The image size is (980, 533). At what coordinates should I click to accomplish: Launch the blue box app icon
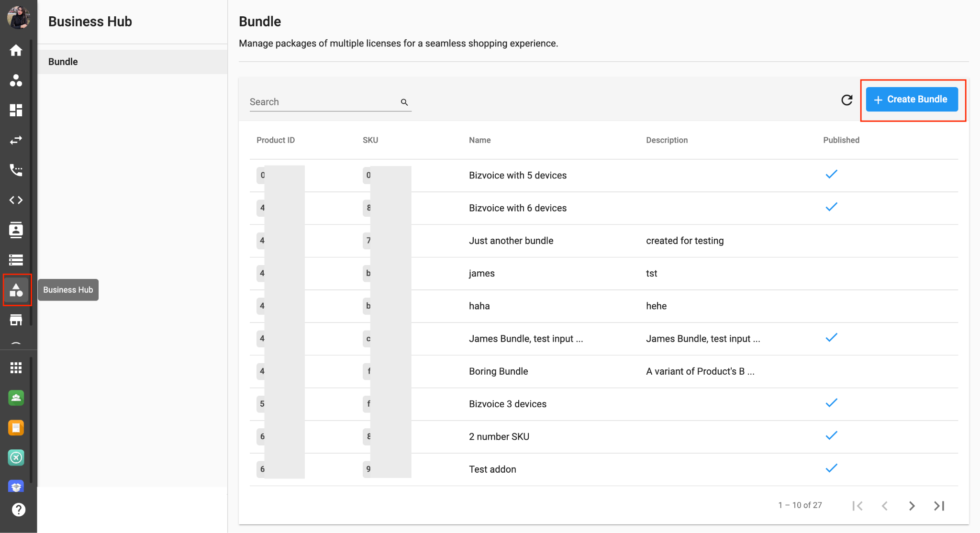(16, 487)
